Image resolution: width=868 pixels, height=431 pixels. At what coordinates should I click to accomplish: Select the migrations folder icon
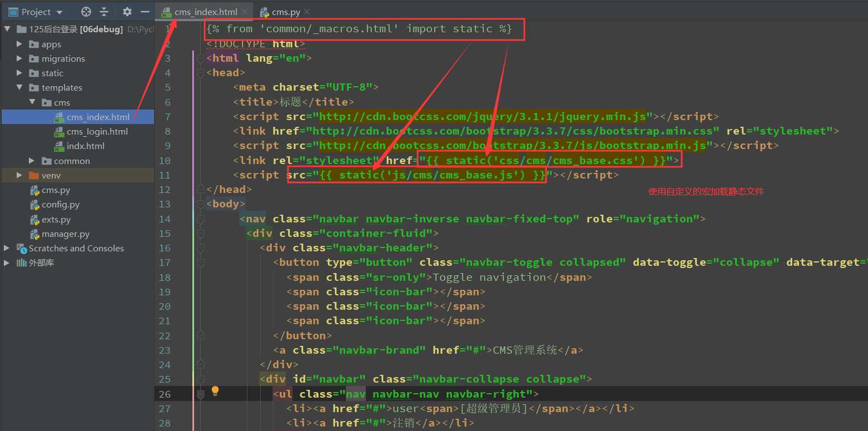pos(34,58)
